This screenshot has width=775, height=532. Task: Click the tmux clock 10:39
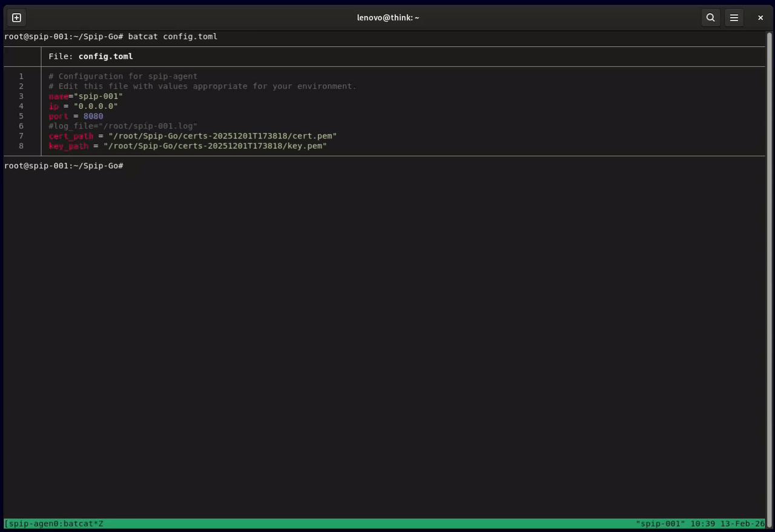[702, 524]
